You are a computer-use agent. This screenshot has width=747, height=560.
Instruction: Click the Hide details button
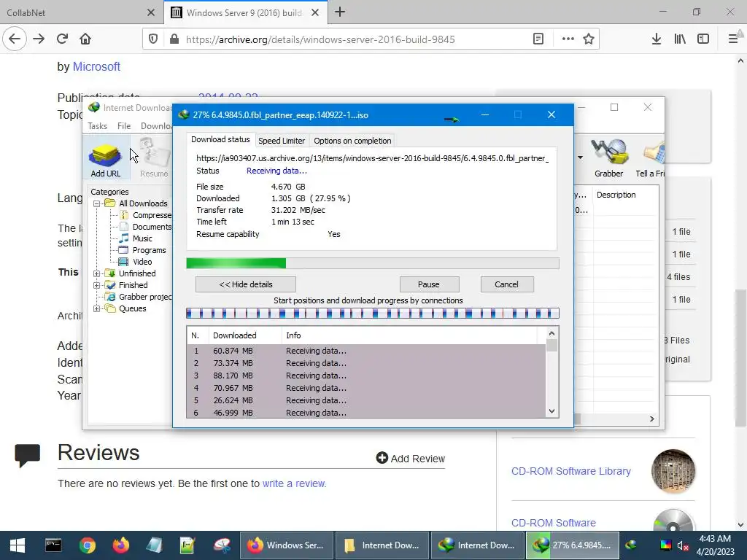(x=245, y=284)
